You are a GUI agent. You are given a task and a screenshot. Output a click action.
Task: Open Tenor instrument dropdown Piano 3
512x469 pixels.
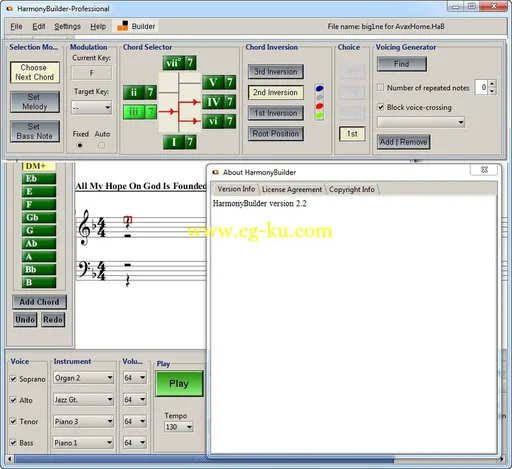83,421
